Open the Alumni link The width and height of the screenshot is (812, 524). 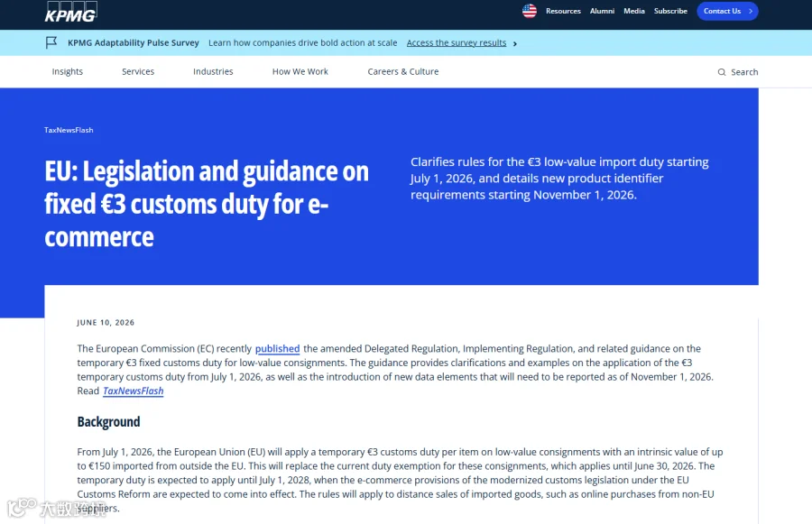[x=603, y=11]
